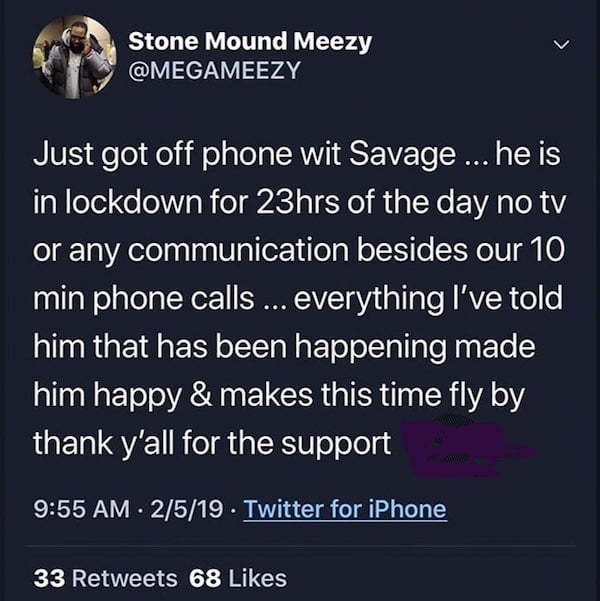Click the word Savage in the tweet
The width and height of the screenshot is (600, 601).
click(x=403, y=156)
